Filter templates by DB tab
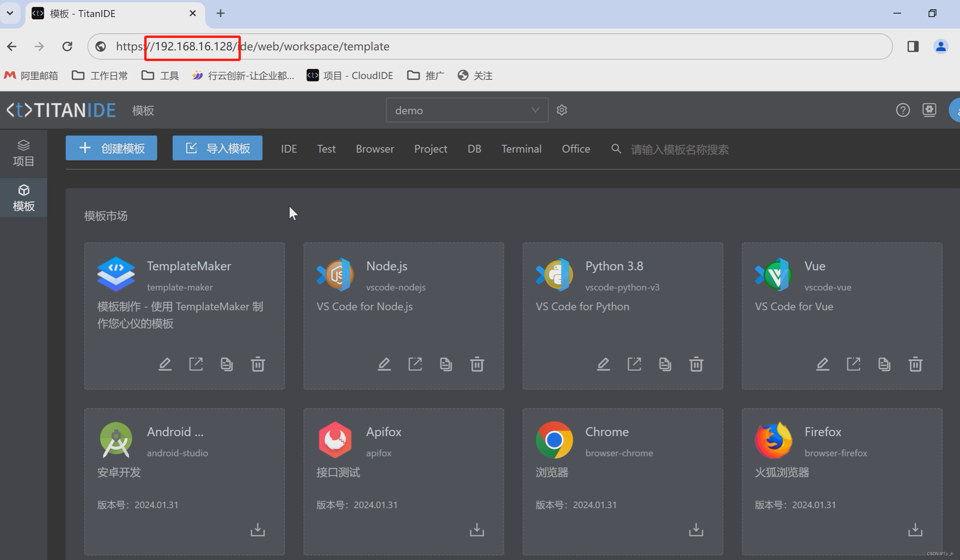960x560 pixels. pyautogui.click(x=474, y=149)
